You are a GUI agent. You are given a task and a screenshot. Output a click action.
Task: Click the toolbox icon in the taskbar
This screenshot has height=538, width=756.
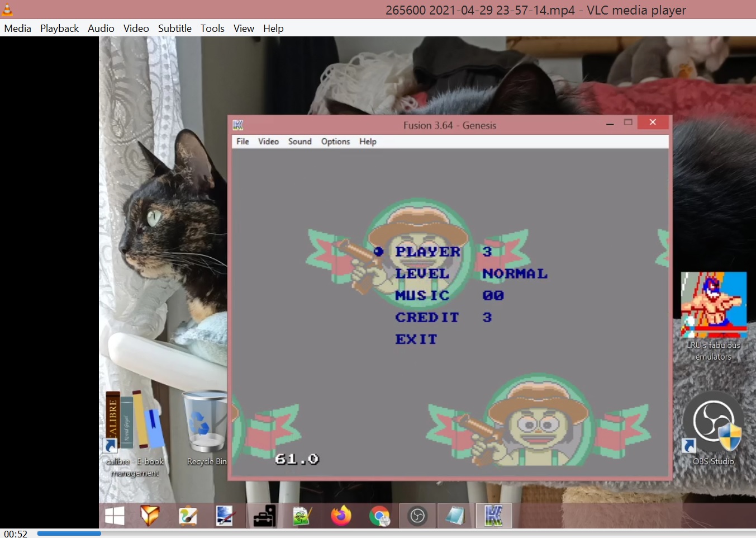click(264, 516)
